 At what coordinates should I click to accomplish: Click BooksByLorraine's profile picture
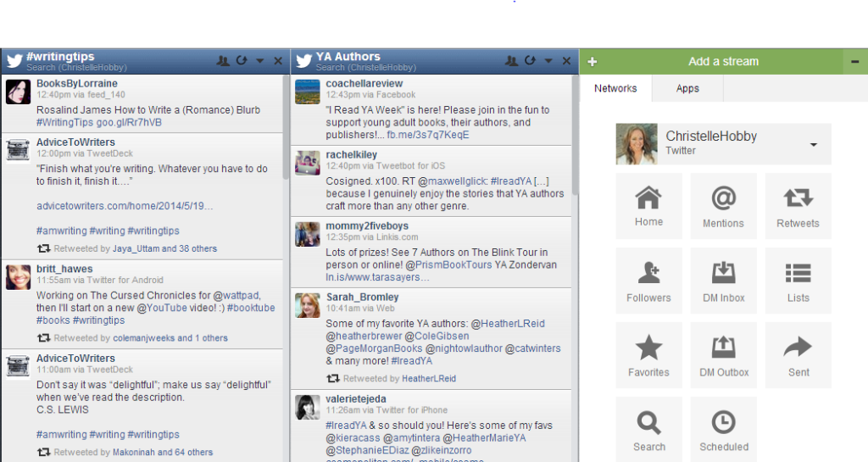[x=19, y=92]
